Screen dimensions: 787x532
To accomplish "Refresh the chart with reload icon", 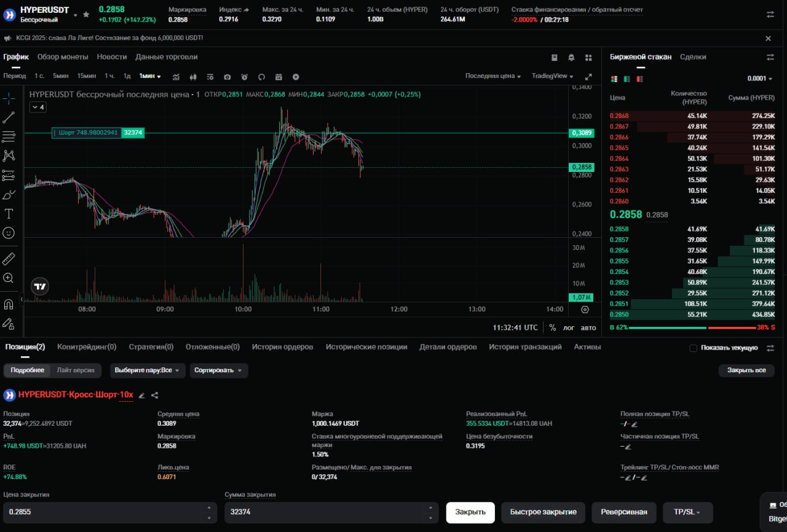I will (261, 77).
